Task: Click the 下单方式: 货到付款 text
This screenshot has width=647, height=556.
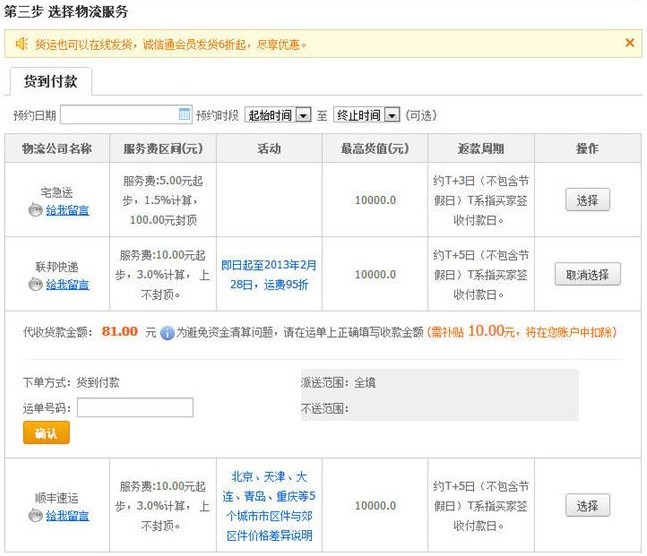Action: [x=71, y=383]
